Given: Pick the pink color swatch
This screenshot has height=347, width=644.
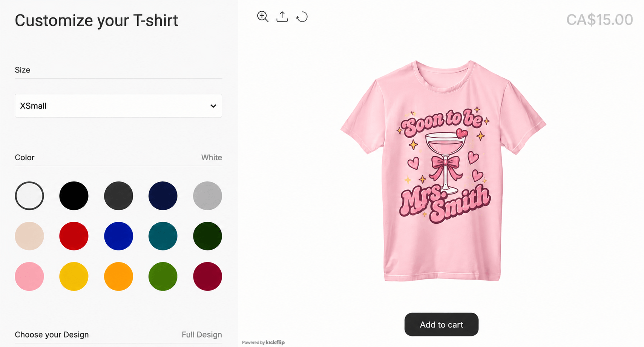Looking at the screenshot, I should 29,276.
